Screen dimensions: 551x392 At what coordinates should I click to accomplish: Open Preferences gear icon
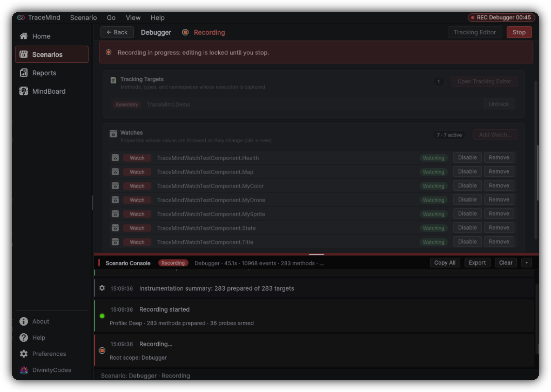pos(24,354)
